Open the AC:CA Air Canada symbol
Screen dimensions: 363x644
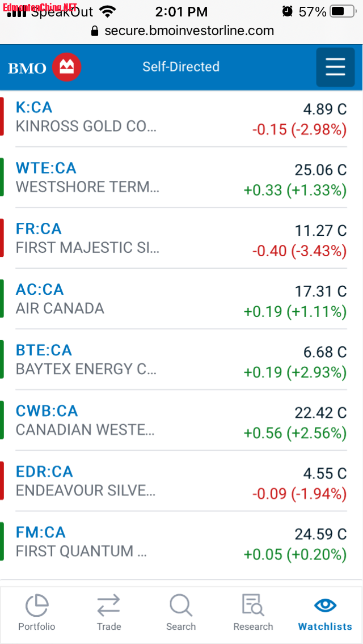pyautogui.click(x=40, y=289)
